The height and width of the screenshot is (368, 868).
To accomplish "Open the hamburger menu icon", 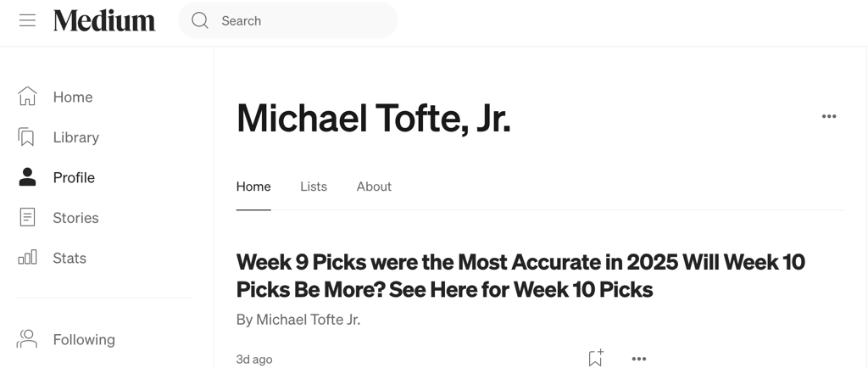I will tap(27, 20).
